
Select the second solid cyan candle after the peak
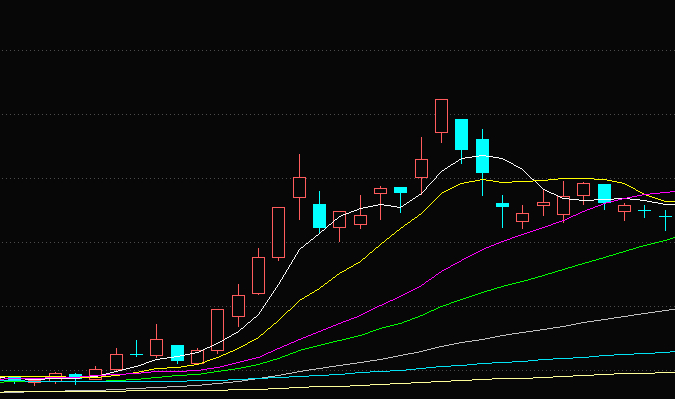point(483,156)
